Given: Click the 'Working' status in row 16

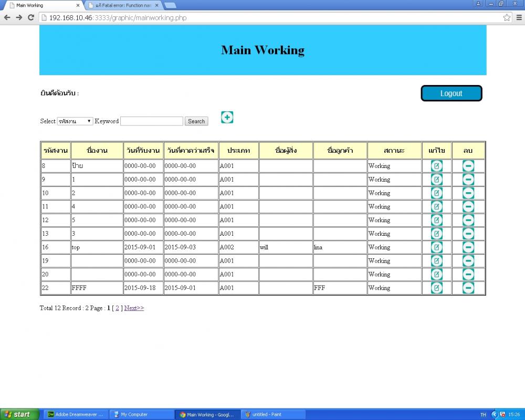Looking at the screenshot, I should [394, 247].
